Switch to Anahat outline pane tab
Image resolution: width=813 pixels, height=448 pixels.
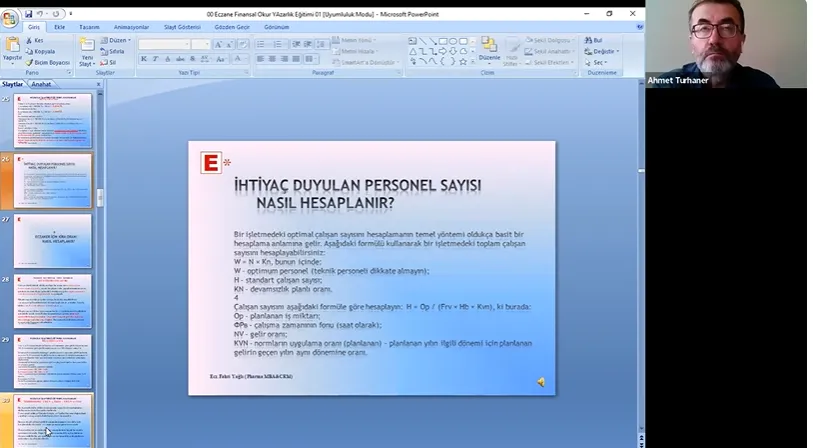[41, 84]
